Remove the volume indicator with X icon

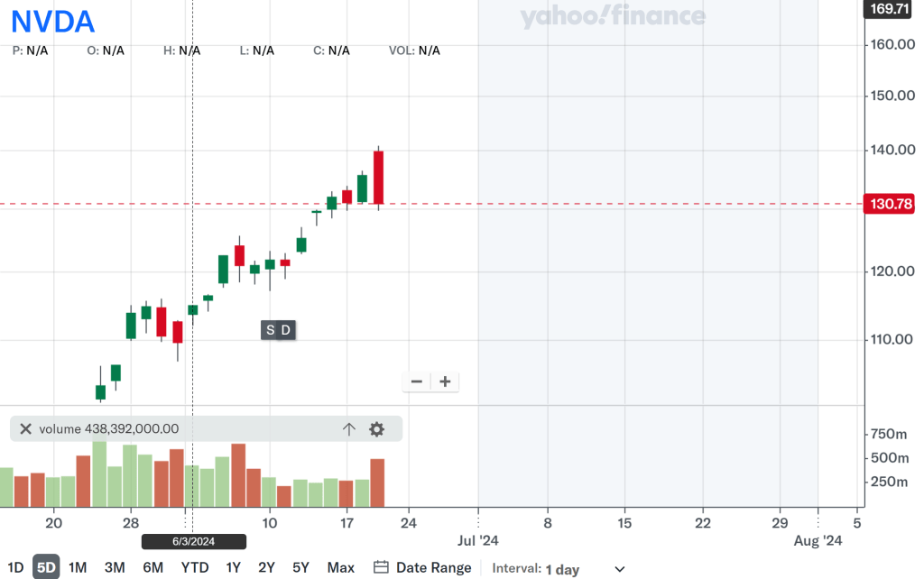point(25,429)
